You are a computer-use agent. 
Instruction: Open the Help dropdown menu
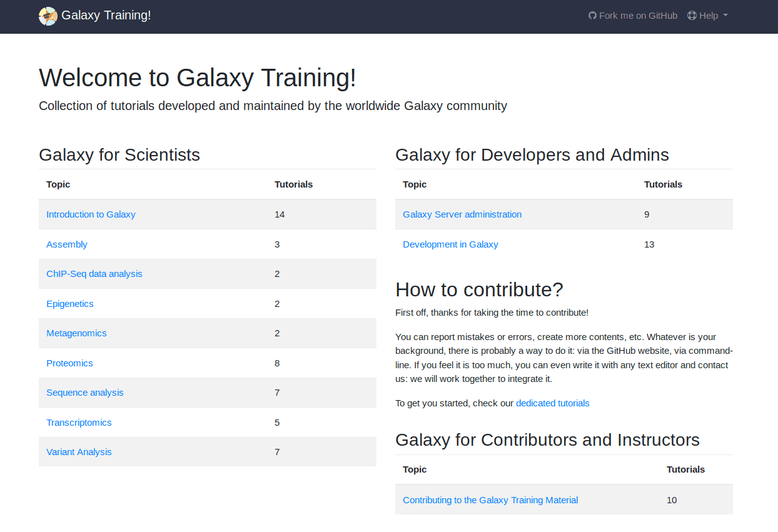[707, 15]
